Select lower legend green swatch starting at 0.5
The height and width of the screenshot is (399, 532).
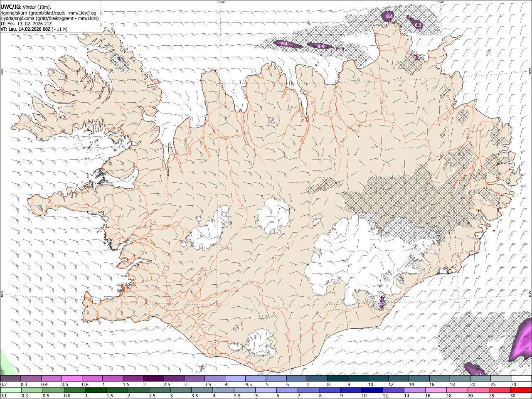pyautogui.click(x=53, y=390)
